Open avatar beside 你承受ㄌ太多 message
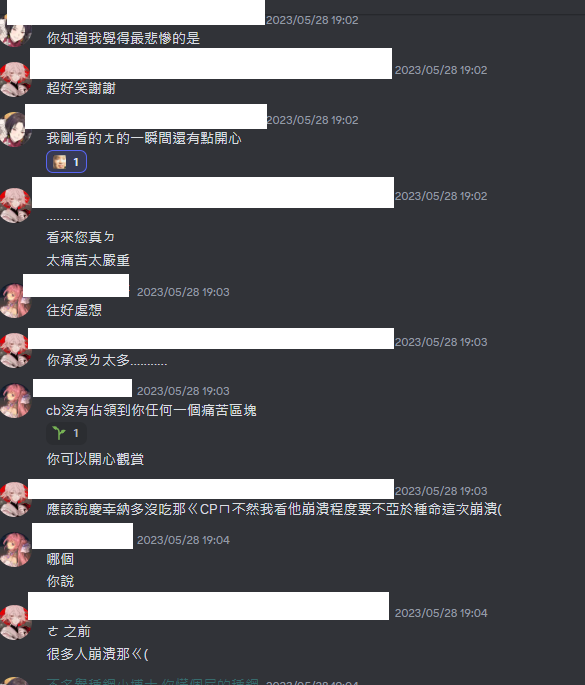Image resolution: width=585 pixels, height=685 pixels. click(x=15, y=350)
